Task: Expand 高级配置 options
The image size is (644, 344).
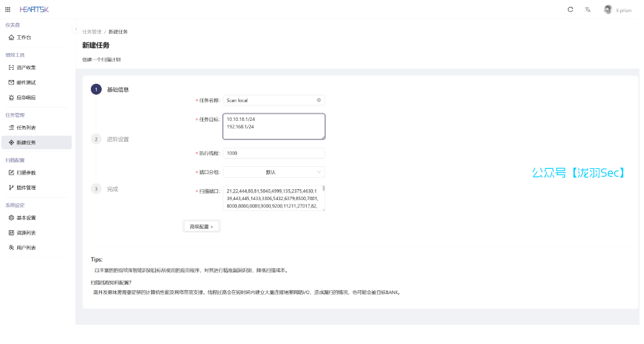Action: [202, 226]
